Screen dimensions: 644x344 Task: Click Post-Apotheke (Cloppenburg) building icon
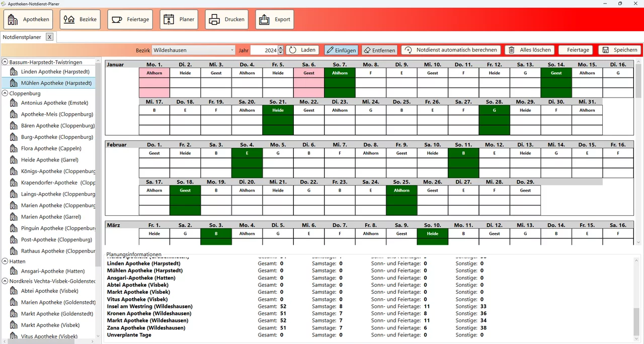14,239
